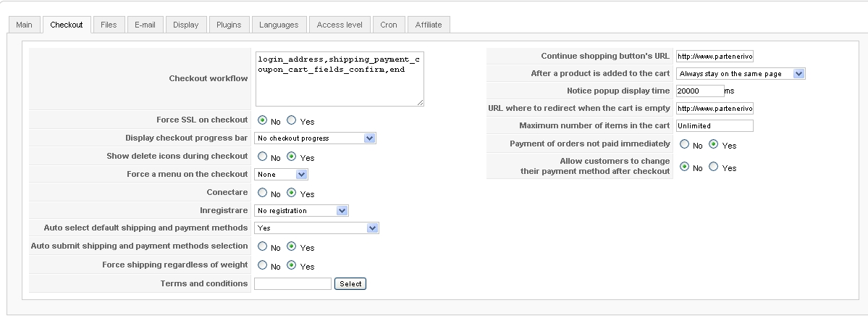Open Force a menu on checkout dropdown
This screenshot has height=316, width=868.
pyautogui.click(x=282, y=175)
